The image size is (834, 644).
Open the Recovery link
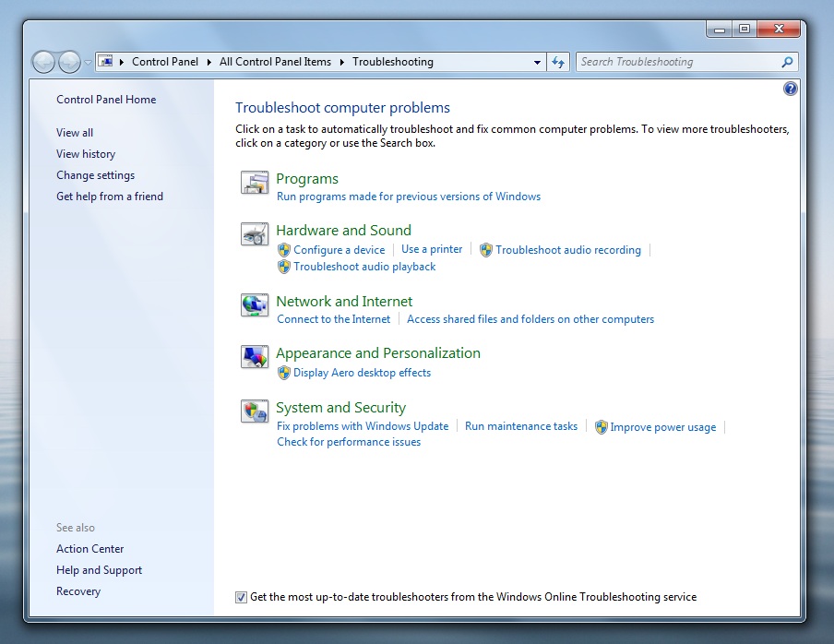coord(78,591)
